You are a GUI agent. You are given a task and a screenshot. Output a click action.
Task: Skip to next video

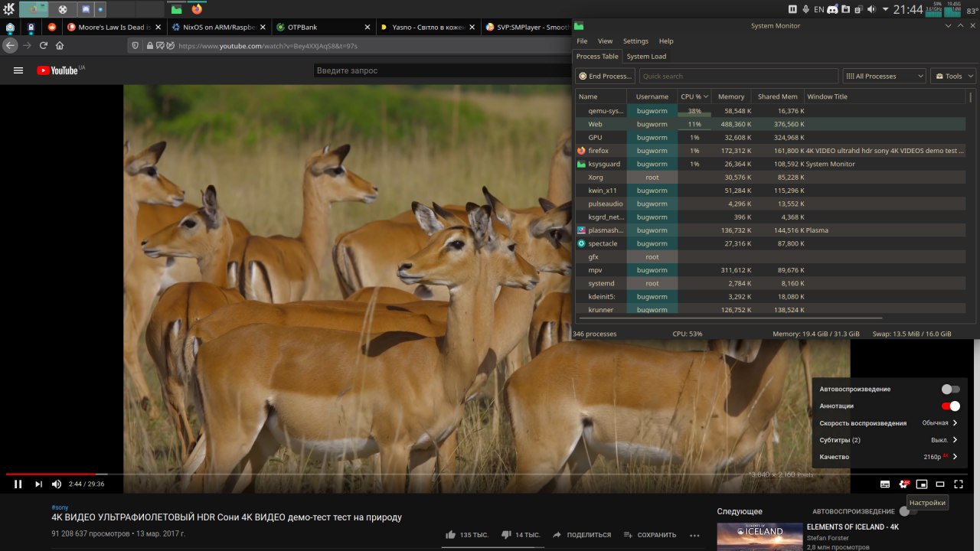(x=38, y=484)
